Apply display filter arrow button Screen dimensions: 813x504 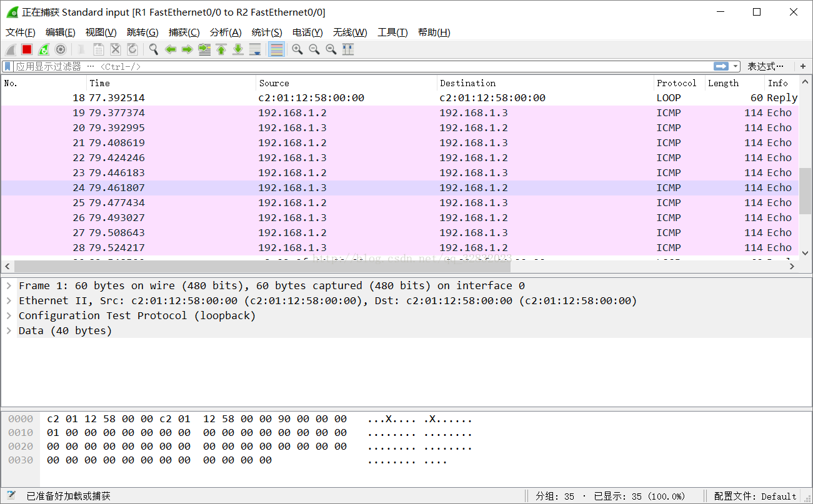click(x=721, y=66)
